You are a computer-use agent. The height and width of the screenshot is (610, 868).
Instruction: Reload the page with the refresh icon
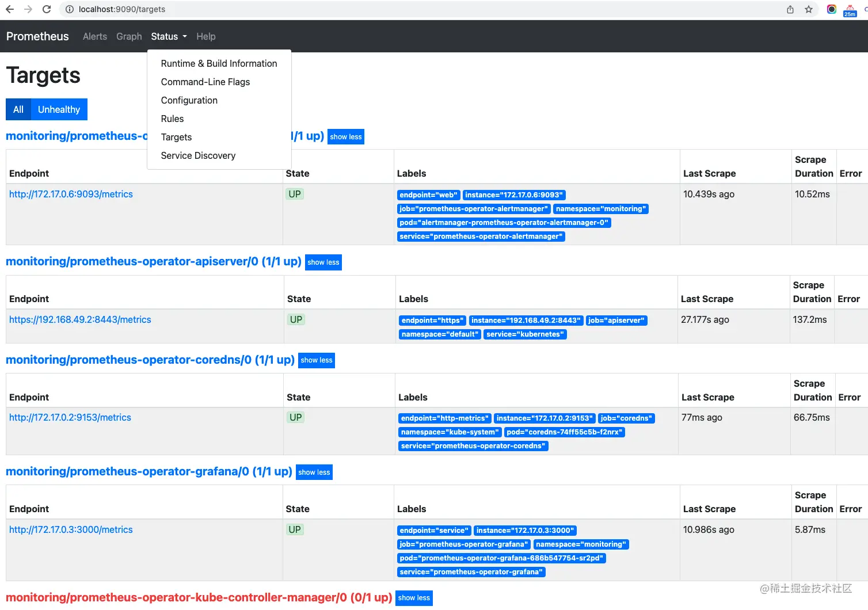point(47,9)
